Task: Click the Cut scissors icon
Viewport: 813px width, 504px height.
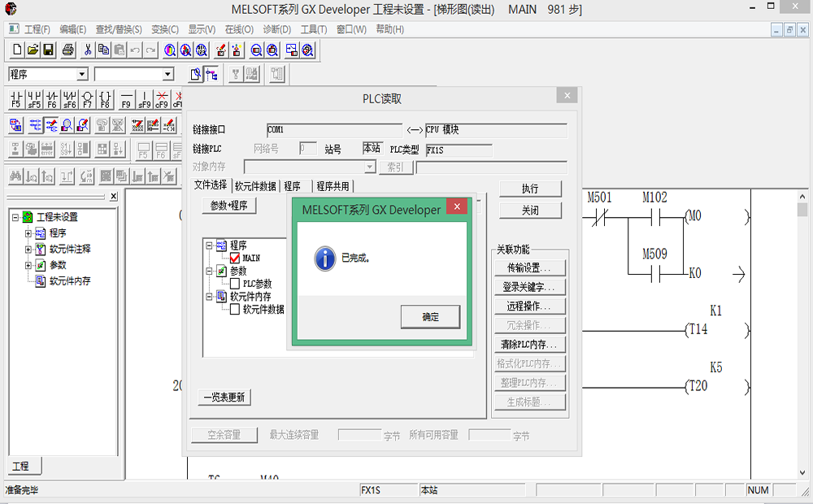Action: [x=88, y=50]
